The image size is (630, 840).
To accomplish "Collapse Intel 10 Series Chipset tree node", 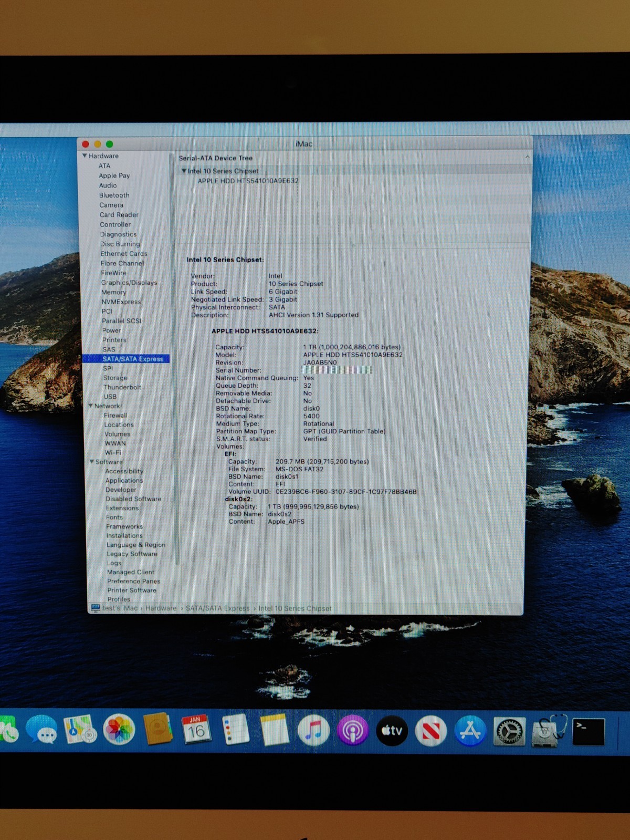I will [x=184, y=171].
